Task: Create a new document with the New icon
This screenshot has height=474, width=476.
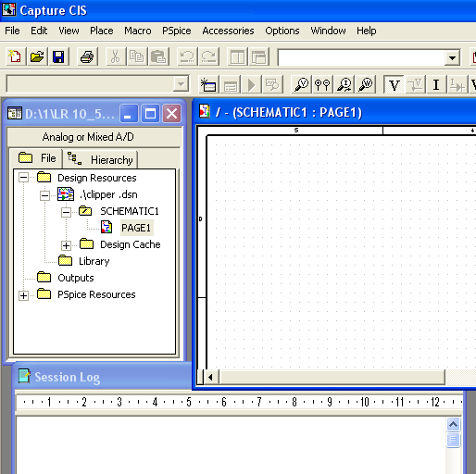Action: click(x=15, y=56)
